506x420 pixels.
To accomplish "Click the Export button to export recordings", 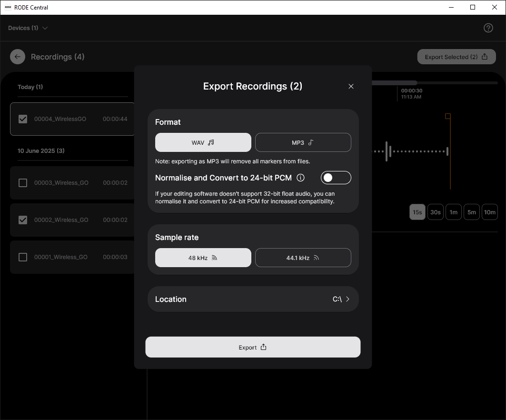I will click(x=253, y=347).
